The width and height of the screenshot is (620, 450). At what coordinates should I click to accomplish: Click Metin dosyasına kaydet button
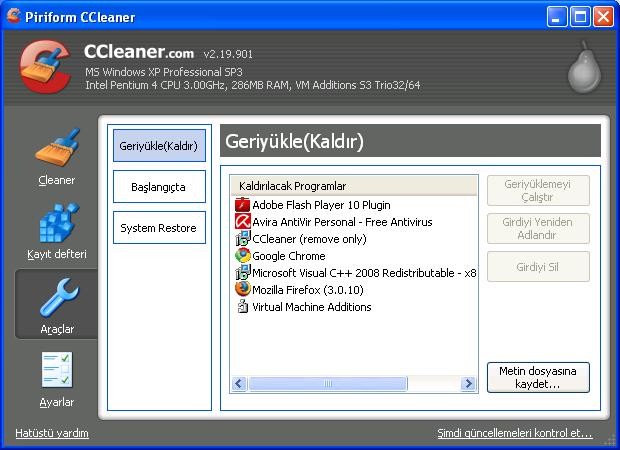[538, 377]
